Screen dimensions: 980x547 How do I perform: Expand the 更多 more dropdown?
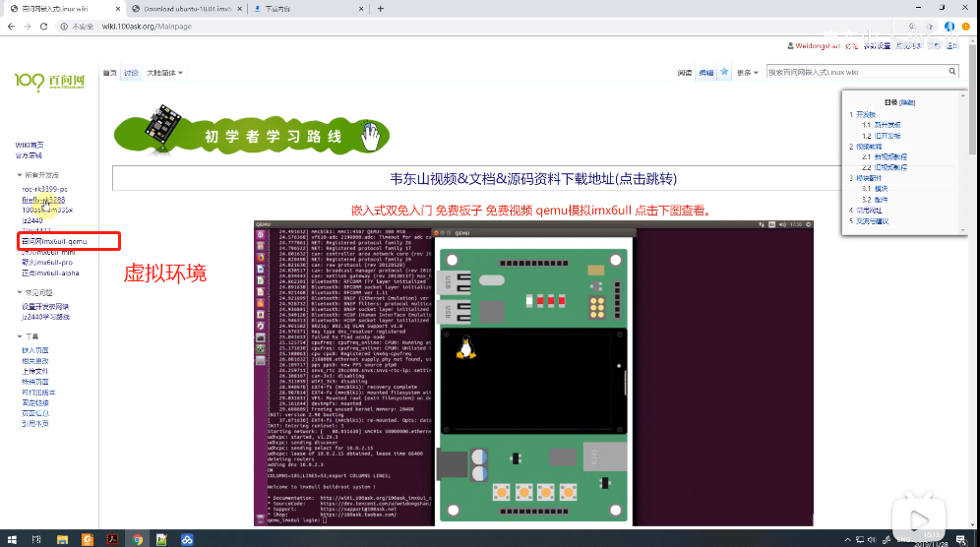(x=747, y=73)
